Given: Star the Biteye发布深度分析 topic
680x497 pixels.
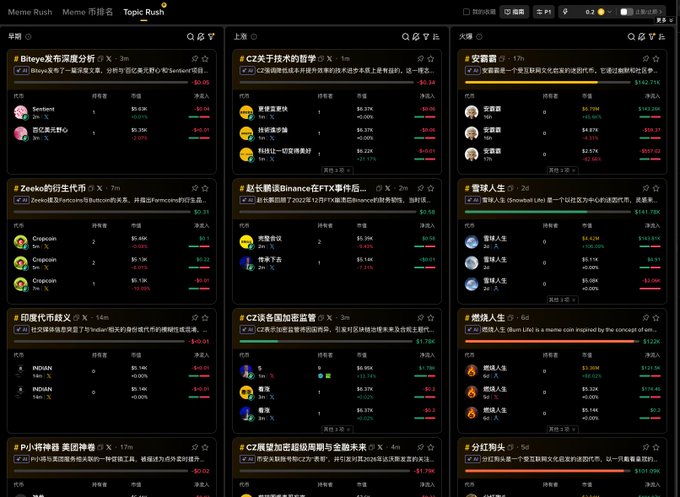Looking at the screenshot, I should click(x=205, y=59).
